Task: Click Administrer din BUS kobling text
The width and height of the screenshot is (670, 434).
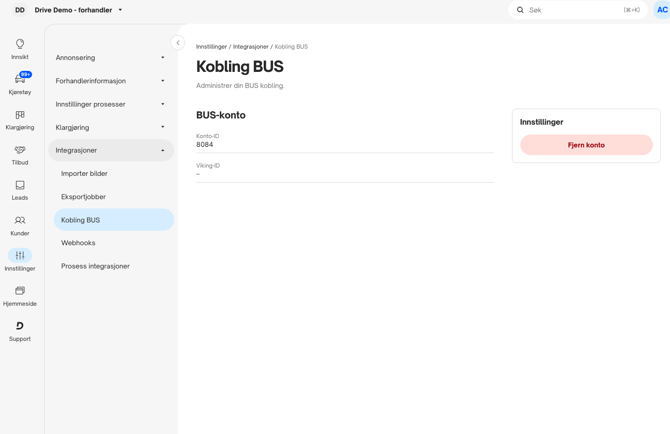Action: point(240,85)
